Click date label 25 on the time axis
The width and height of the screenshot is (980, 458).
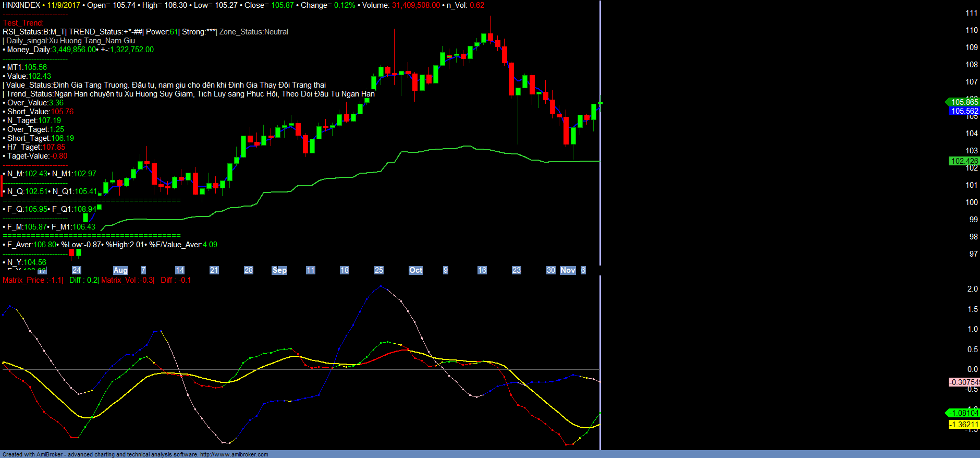pyautogui.click(x=379, y=270)
